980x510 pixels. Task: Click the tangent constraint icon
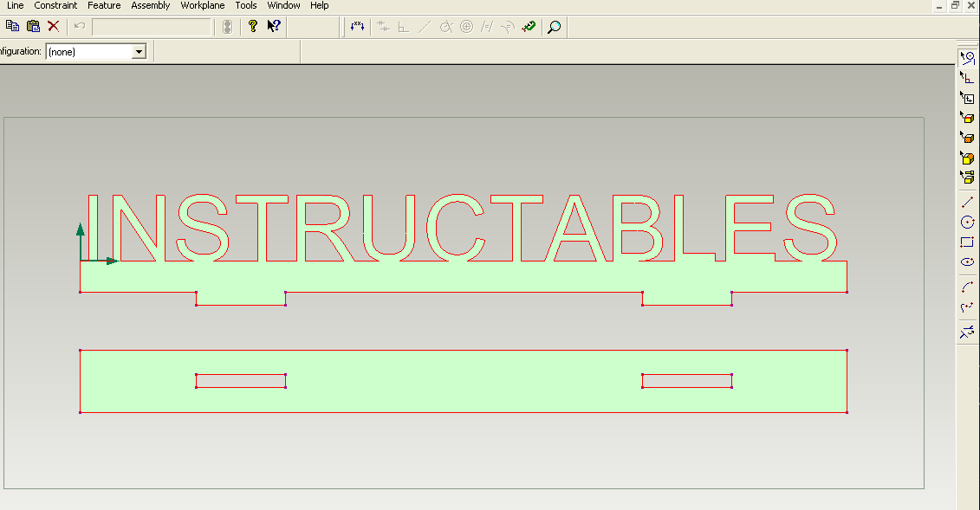coord(445,27)
